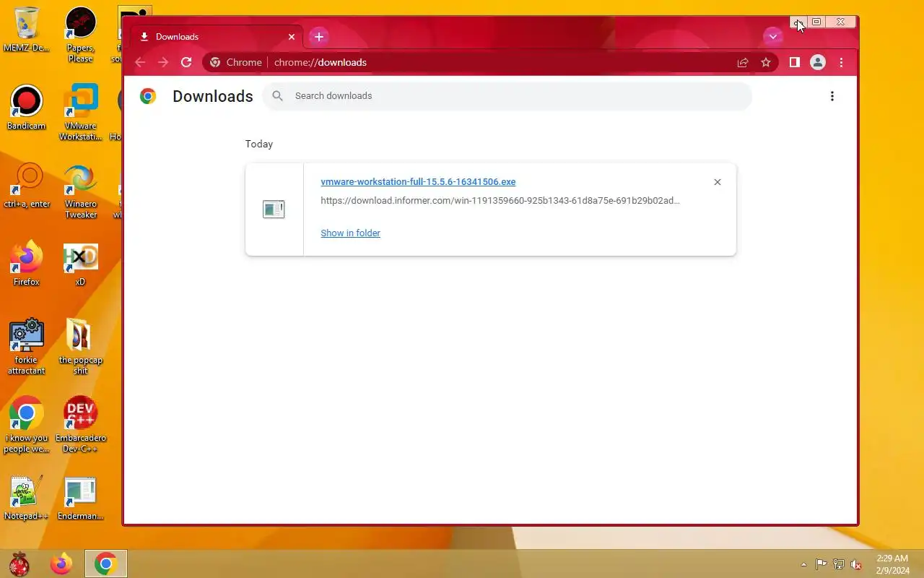Reload the downloads page
924x578 pixels.
(x=186, y=62)
